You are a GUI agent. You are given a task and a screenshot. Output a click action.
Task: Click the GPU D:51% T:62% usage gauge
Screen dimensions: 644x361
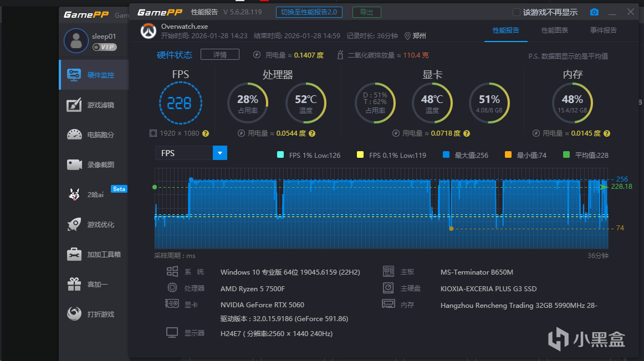coord(375,103)
